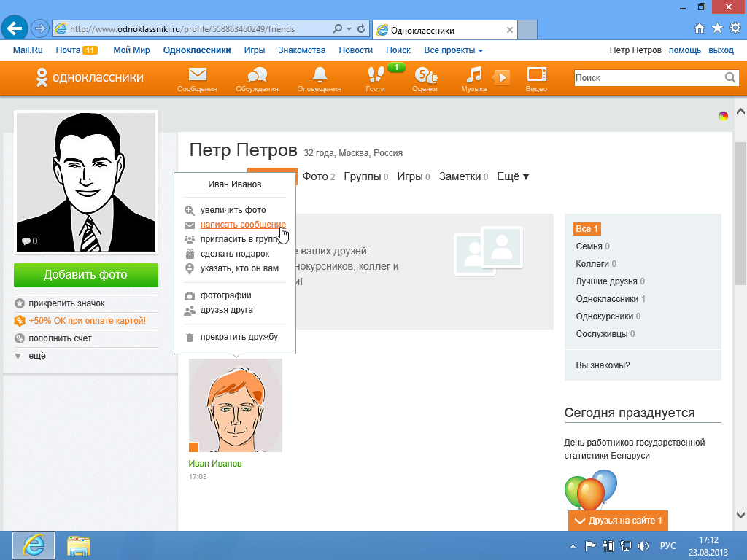Click the РУС language indicator
747x560 pixels.
pyautogui.click(x=668, y=545)
